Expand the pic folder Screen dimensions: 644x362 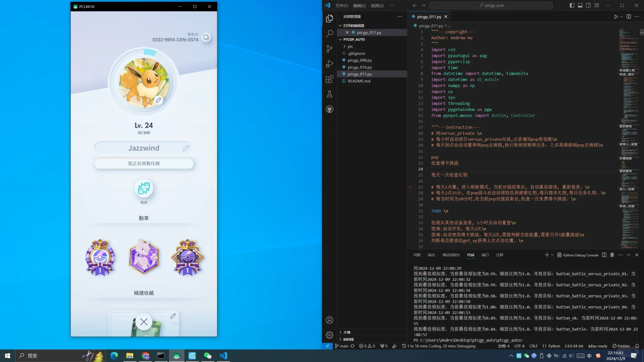[350, 47]
